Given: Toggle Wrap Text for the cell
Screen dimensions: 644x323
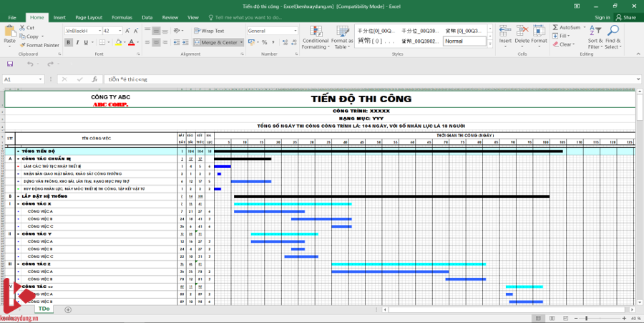Looking at the screenshot, I should [209, 31].
